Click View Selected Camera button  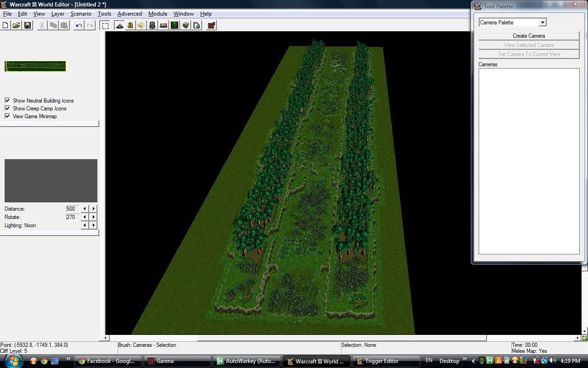(529, 45)
